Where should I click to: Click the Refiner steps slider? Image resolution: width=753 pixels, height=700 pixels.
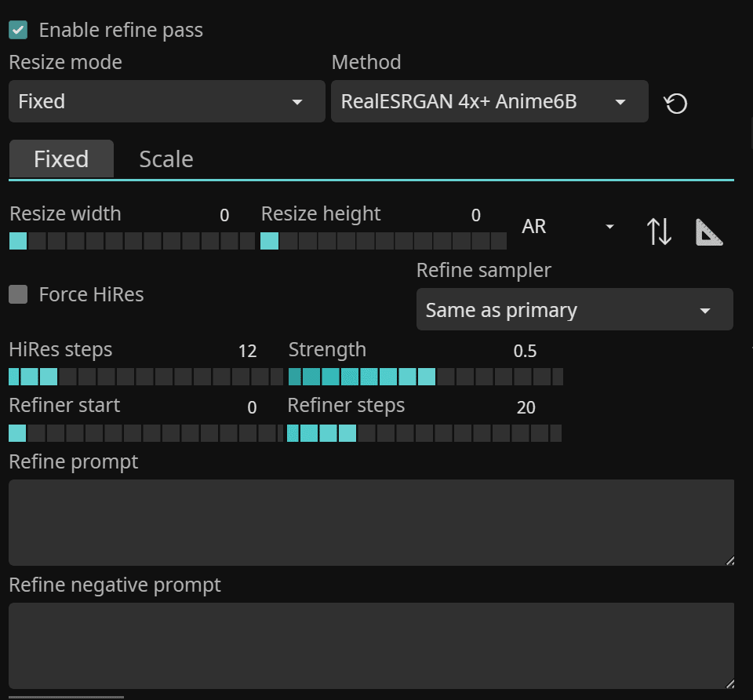click(424, 433)
